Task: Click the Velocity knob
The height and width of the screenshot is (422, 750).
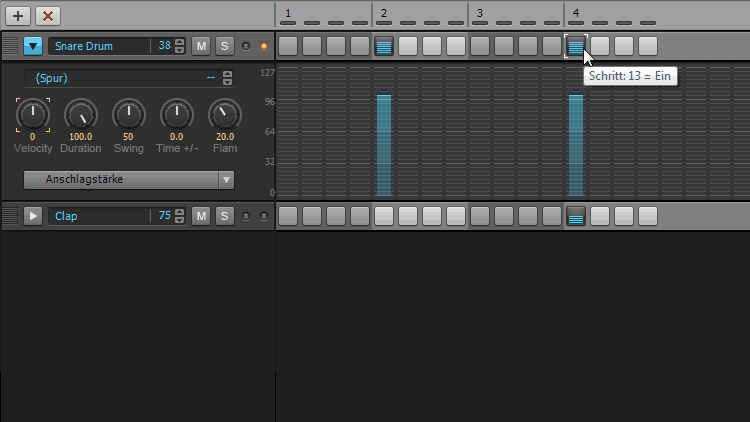Action: pos(32,115)
